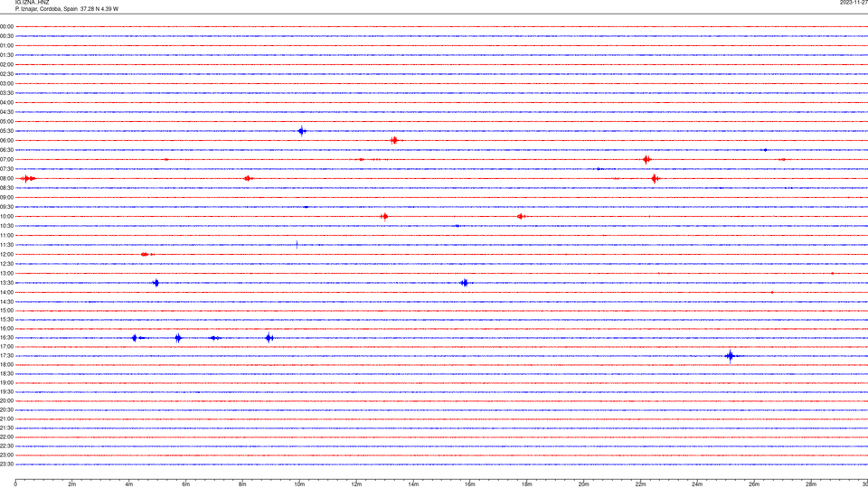Click the IG.IZNA..HNZ station code header

33,3
